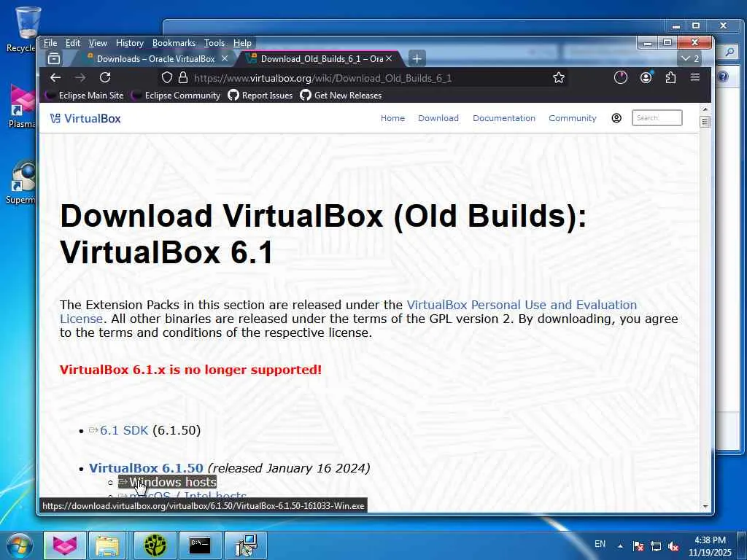
Task: Open Documentation navigation link
Action: pyautogui.click(x=504, y=118)
